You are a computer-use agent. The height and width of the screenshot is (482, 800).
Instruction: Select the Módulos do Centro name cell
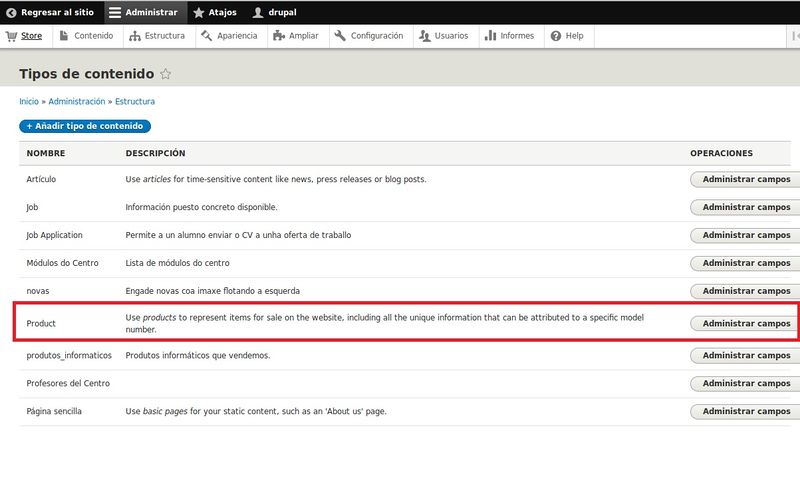(62, 263)
